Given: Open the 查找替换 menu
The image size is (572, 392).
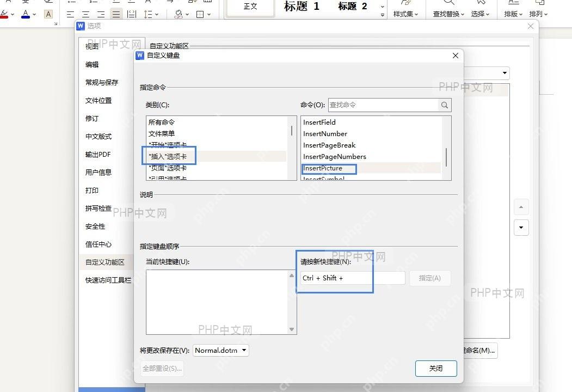Looking at the screenshot, I should click(448, 14).
